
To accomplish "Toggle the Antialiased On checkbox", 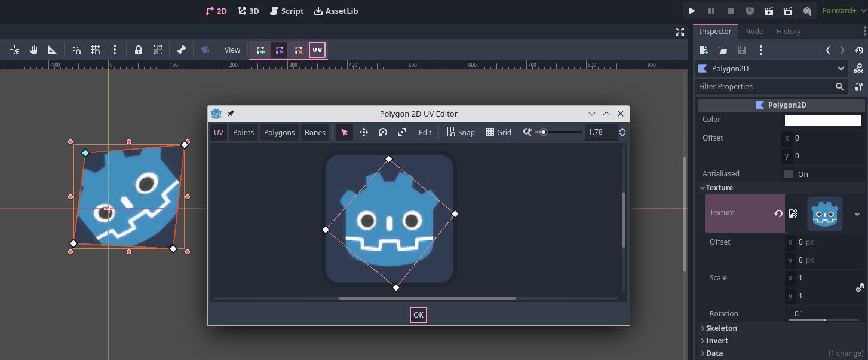I will coord(789,174).
